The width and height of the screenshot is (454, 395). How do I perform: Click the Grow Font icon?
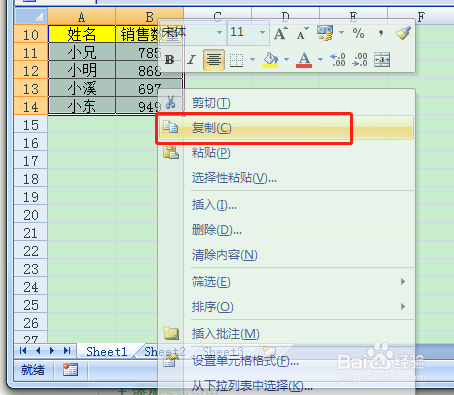281,33
